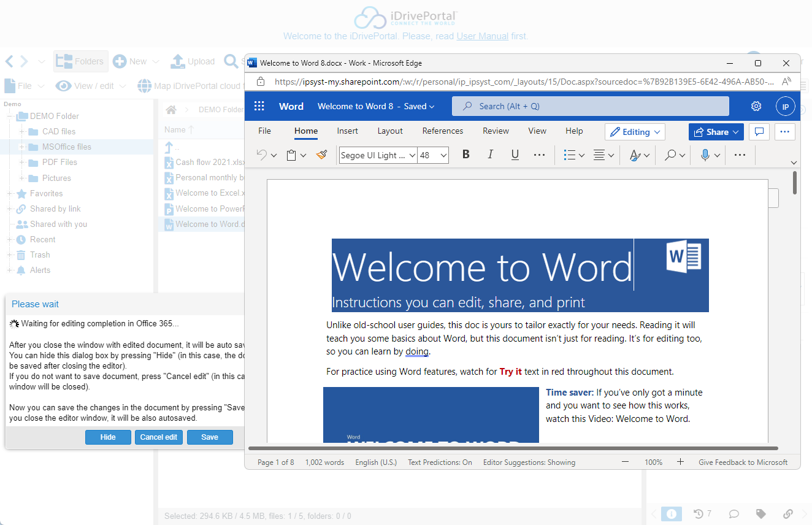Open the Word app launcher grid

point(259,106)
